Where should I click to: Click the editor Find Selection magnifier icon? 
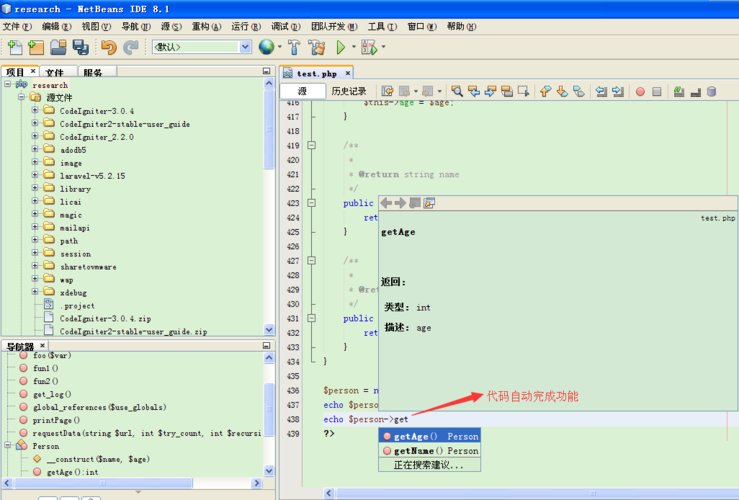point(456,91)
